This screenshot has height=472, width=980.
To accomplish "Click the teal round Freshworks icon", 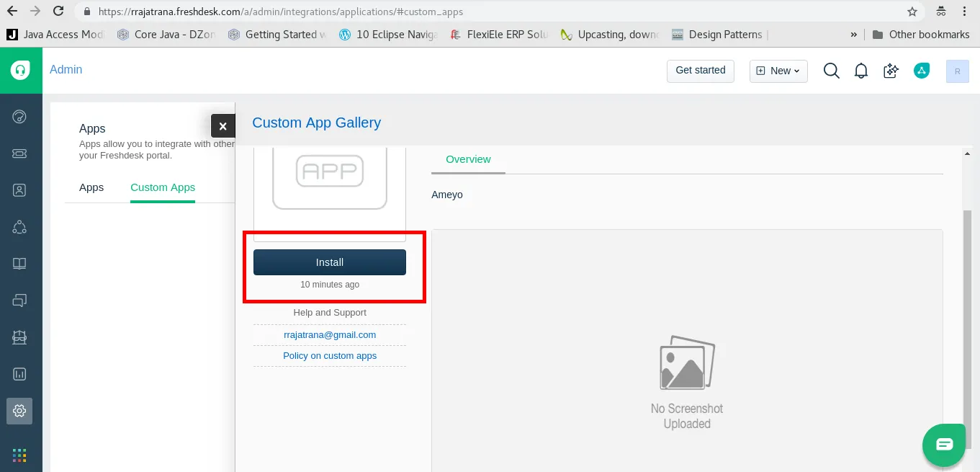I will pyautogui.click(x=922, y=71).
